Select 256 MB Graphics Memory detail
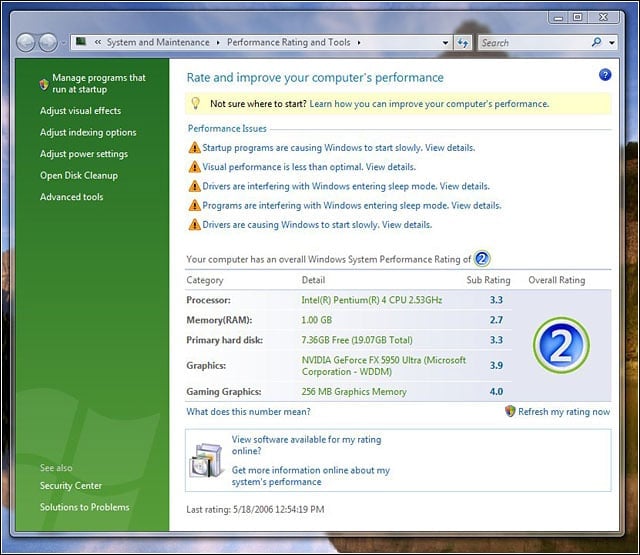 354,391
